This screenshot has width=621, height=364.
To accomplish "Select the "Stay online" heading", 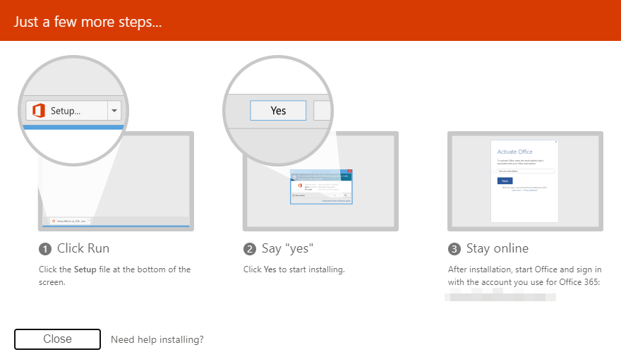I will coord(497,248).
